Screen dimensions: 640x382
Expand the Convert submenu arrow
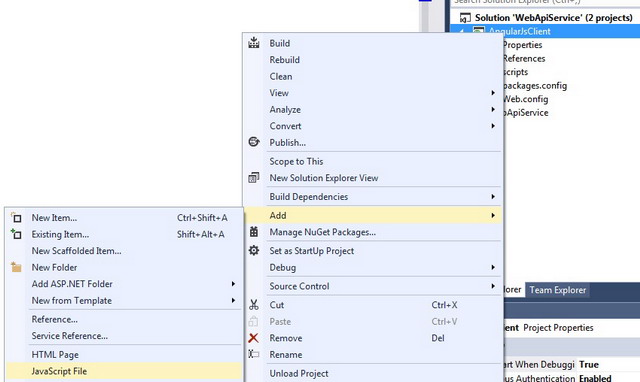tap(493, 126)
